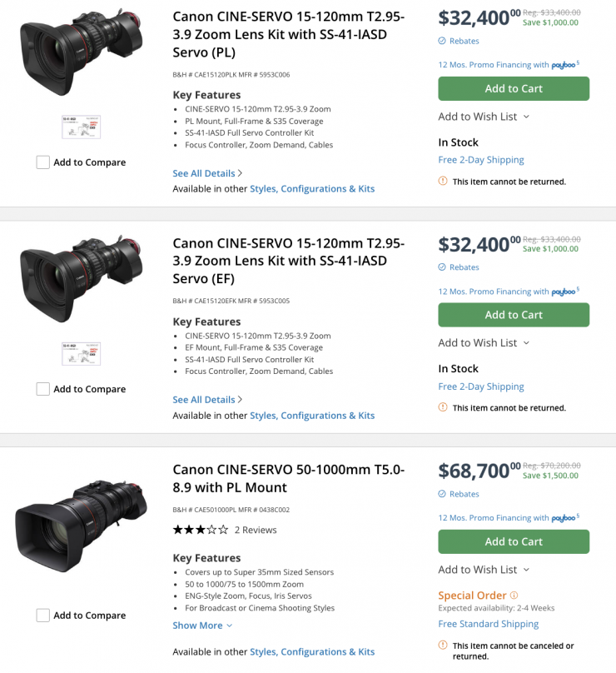
Task: Open Styles, Configurations & Kits for PL kit
Action: [312, 189]
